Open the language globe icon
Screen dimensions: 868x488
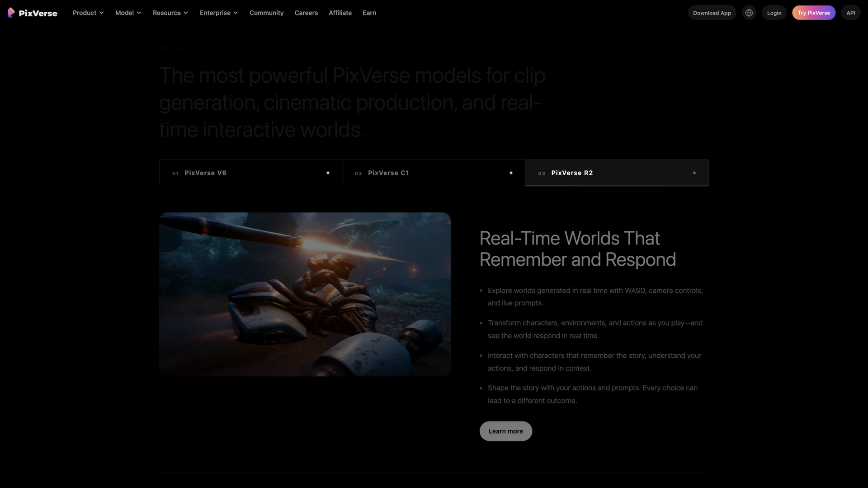[749, 13]
